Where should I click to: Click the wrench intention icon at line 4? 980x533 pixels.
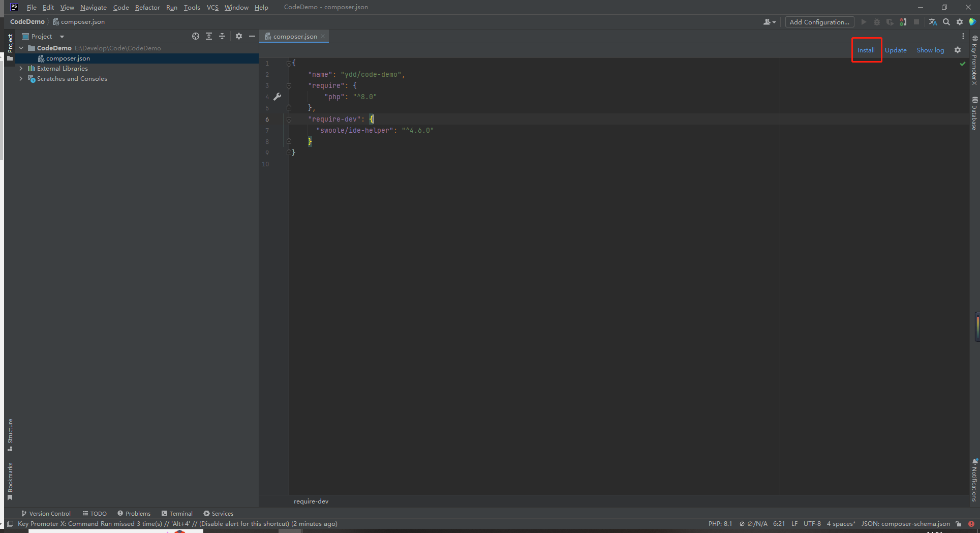tap(278, 97)
